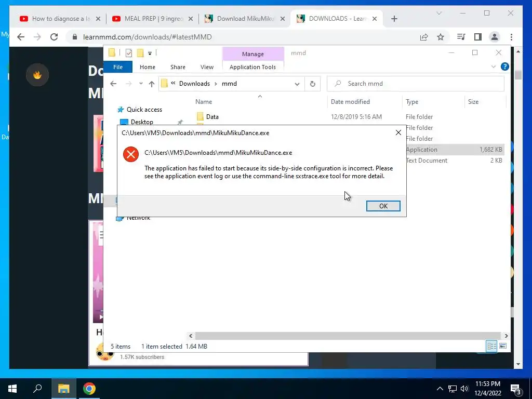The image size is (532, 399).
Task: Select Quick access in navigation pane
Action: [x=144, y=110]
